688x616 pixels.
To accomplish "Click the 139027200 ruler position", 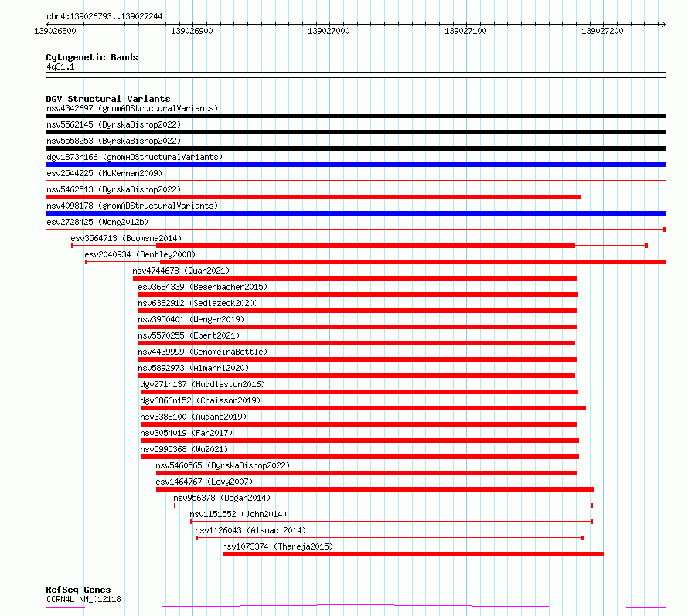I will point(602,31).
